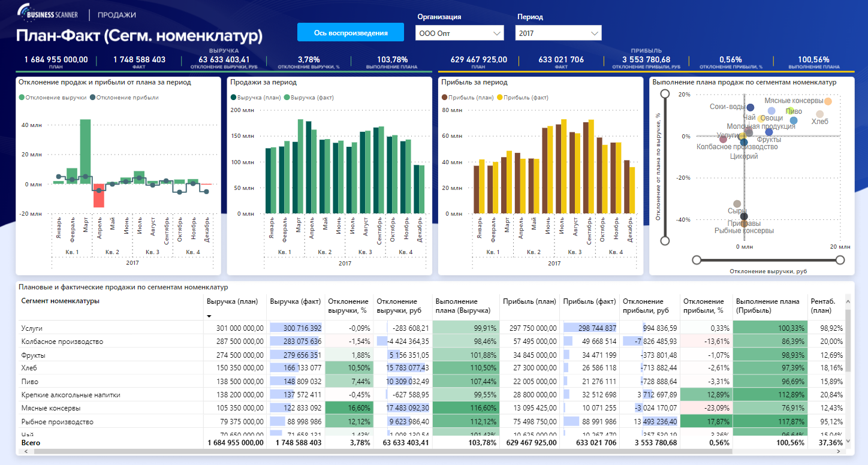Click the Отклонение прибыли, % column header
This screenshot has height=465, width=868.
pos(704,306)
